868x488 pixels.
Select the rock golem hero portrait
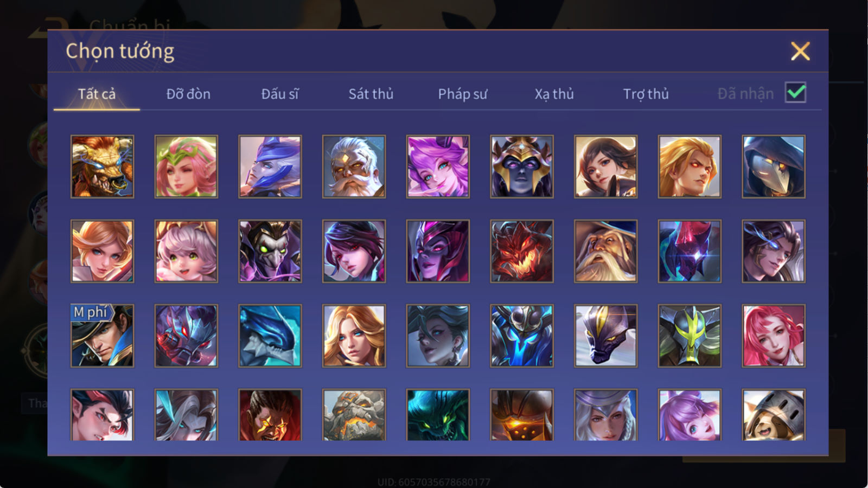(354, 414)
